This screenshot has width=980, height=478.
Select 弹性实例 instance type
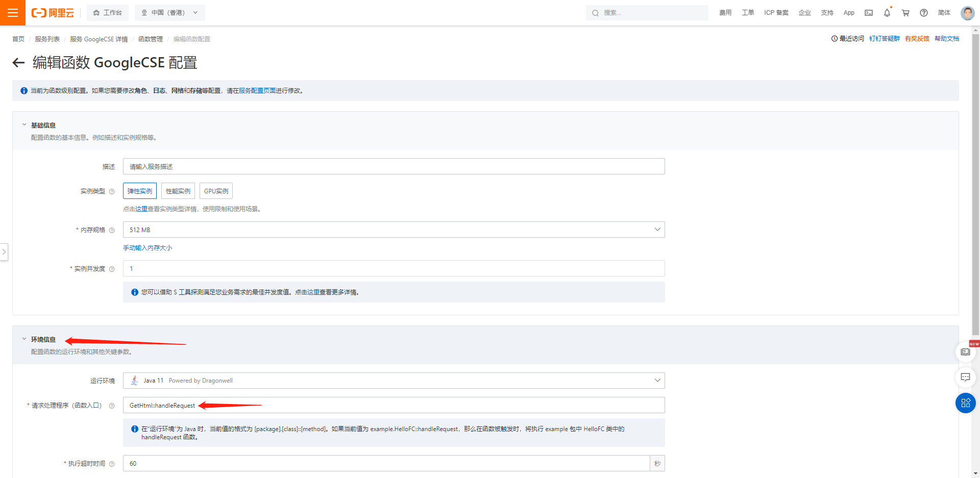pyautogui.click(x=140, y=191)
